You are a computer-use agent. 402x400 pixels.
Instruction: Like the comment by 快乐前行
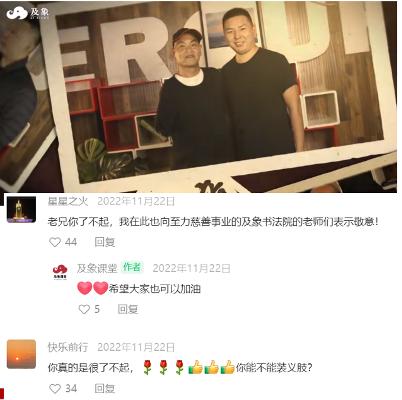(x=55, y=389)
